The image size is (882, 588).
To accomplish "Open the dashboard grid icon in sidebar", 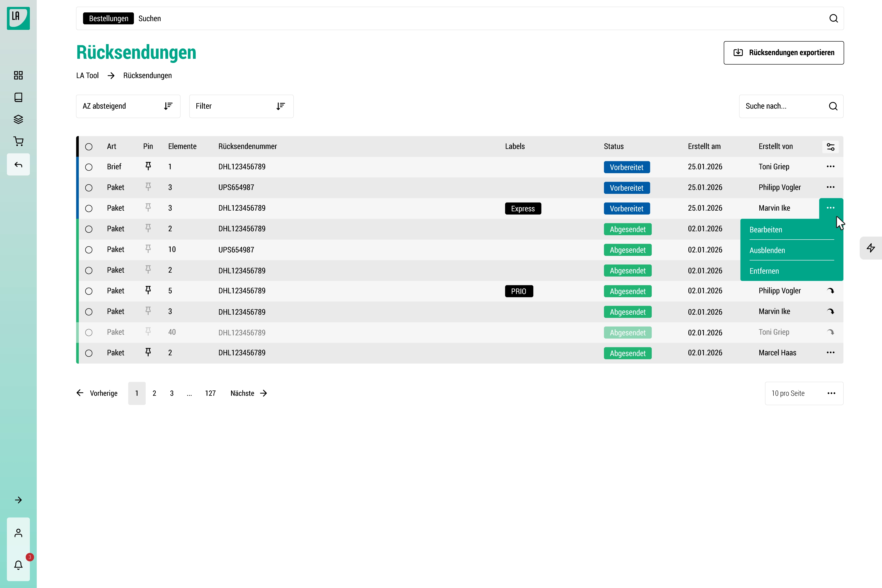I will 18,75.
